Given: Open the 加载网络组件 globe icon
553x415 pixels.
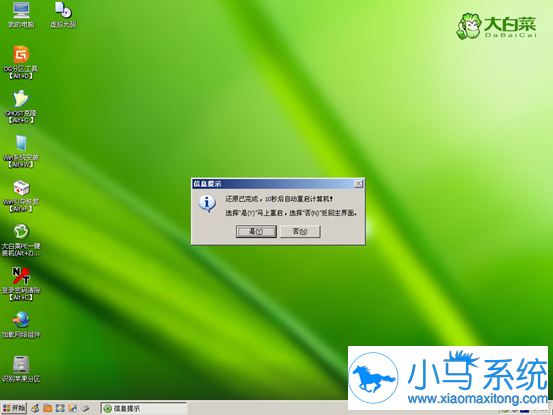Looking at the screenshot, I should [x=21, y=324].
